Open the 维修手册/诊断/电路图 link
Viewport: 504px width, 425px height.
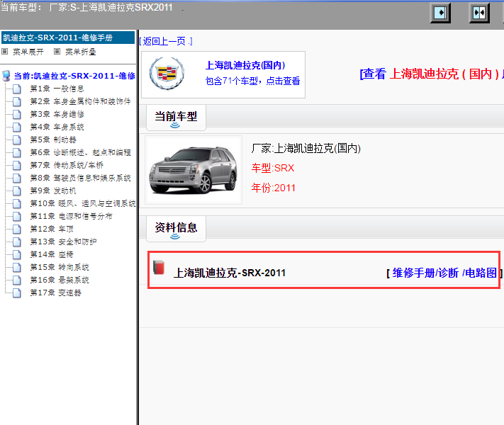(x=444, y=273)
